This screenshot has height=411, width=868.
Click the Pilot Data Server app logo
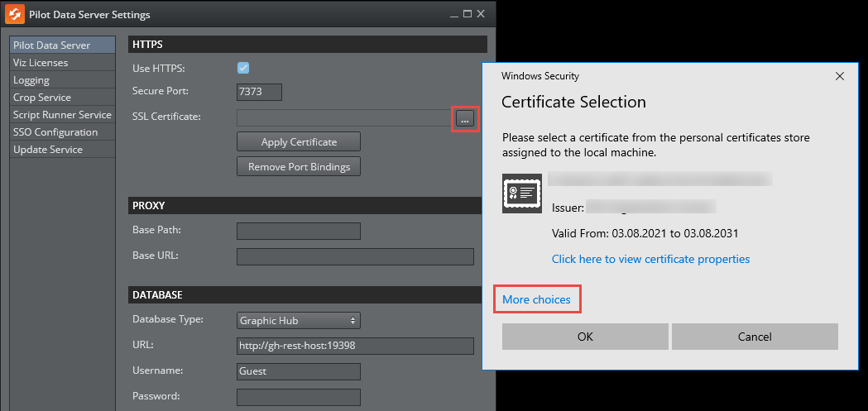(15, 14)
